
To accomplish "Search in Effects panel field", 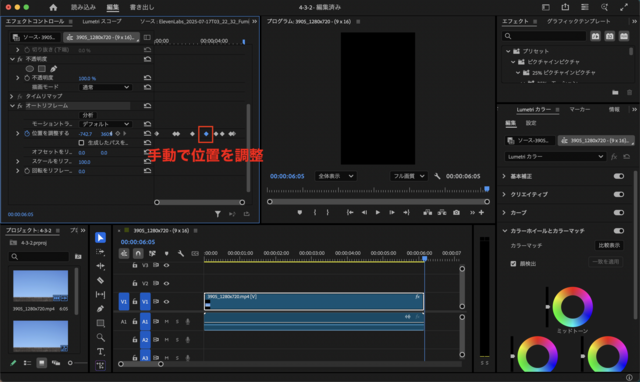I will click(544, 36).
